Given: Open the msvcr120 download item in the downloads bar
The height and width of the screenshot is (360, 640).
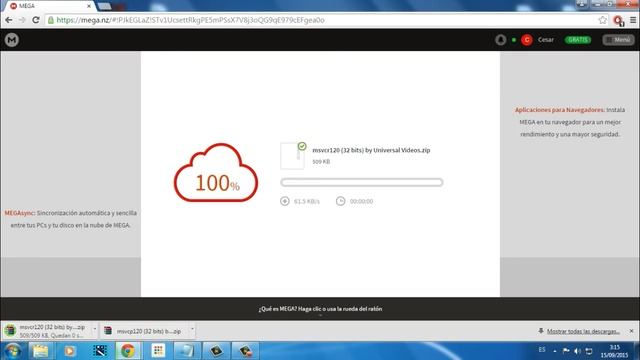Looking at the screenshot, I should 47,331.
